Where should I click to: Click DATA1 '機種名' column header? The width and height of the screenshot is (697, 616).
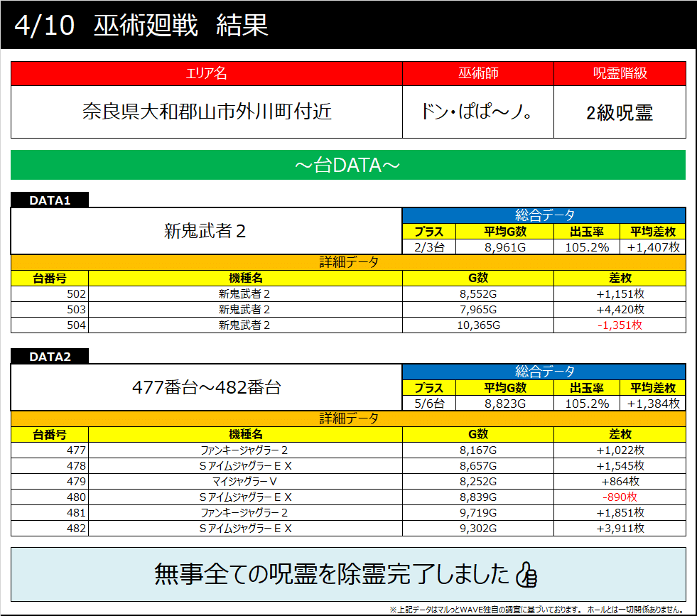[245, 279]
